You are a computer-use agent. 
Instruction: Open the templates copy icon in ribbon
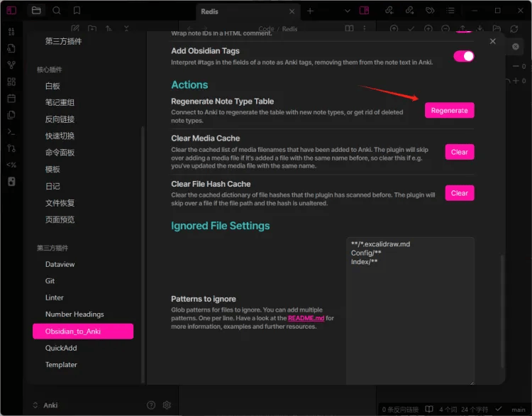point(11,115)
